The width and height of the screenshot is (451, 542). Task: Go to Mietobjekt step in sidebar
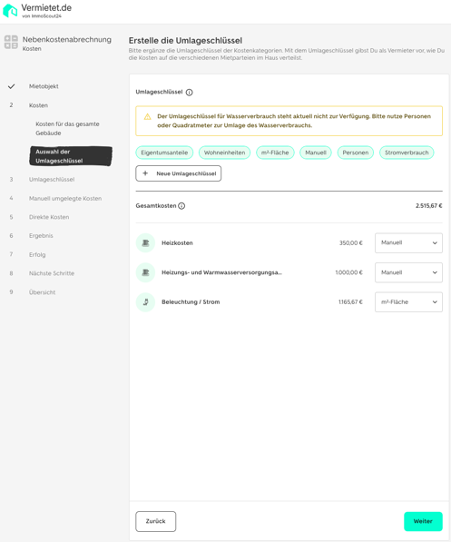(x=44, y=86)
